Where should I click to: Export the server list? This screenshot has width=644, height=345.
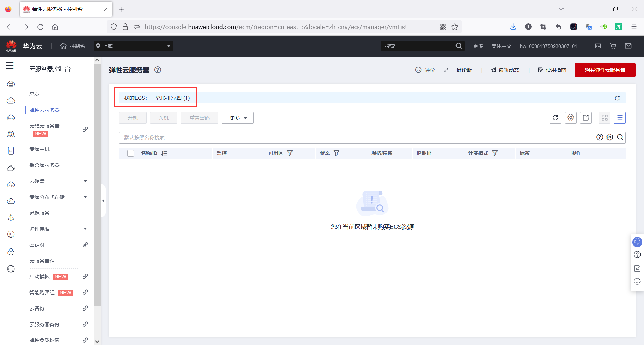pyautogui.click(x=586, y=118)
